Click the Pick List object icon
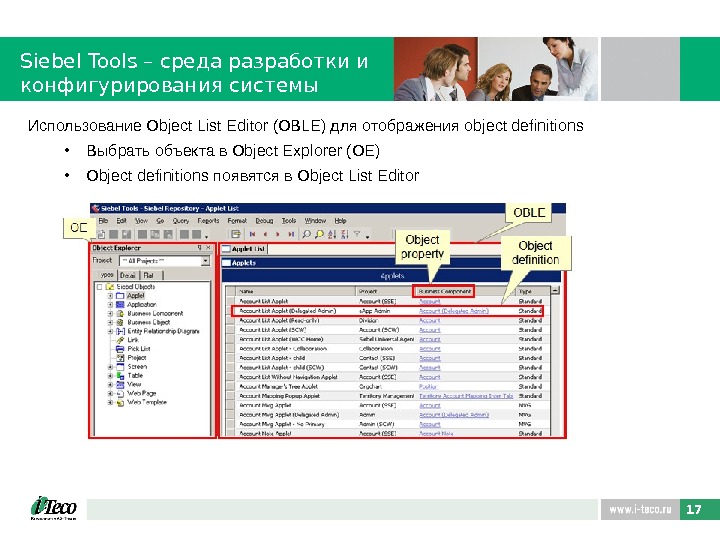Viewport: 720px width, 540px height. (x=120, y=349)
